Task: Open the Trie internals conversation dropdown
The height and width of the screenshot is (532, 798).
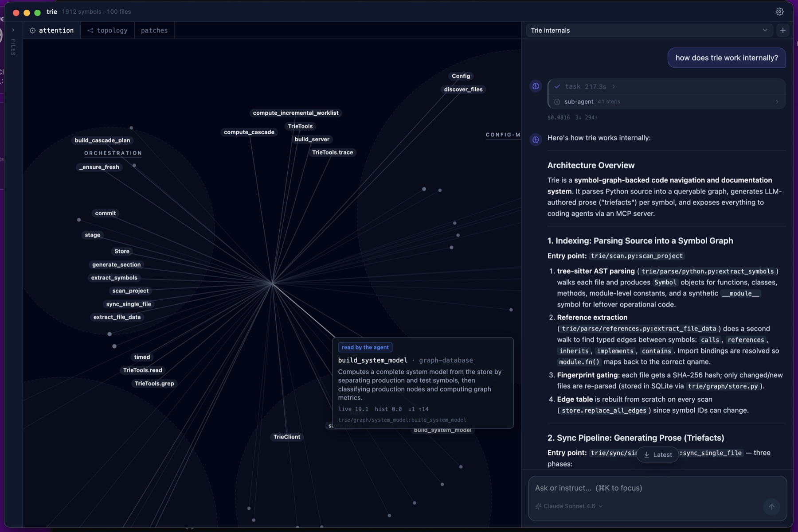Action: pyautogui.click(x=649, y=30)
